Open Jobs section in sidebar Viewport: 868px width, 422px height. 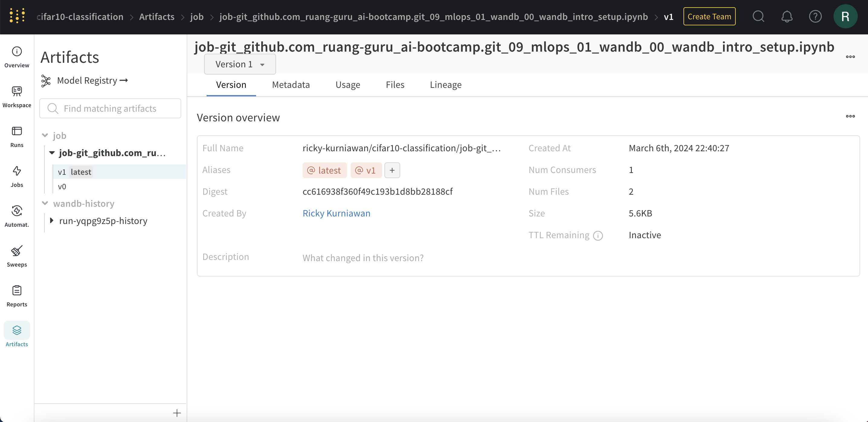(17, 177)
